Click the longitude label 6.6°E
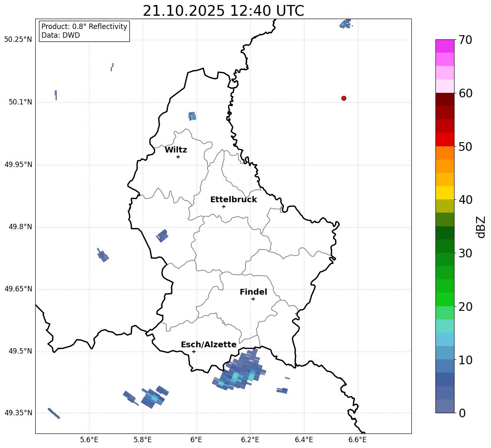 click(x=357, y=440)
